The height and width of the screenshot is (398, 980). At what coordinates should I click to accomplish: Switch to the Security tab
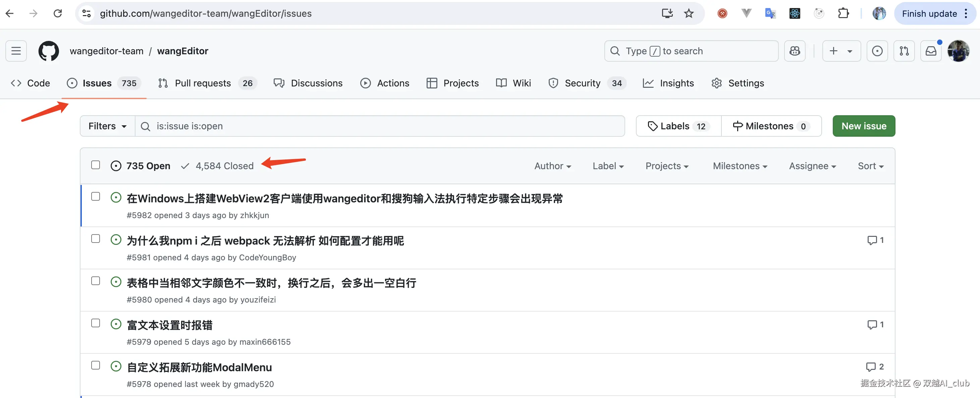(587, 83)
